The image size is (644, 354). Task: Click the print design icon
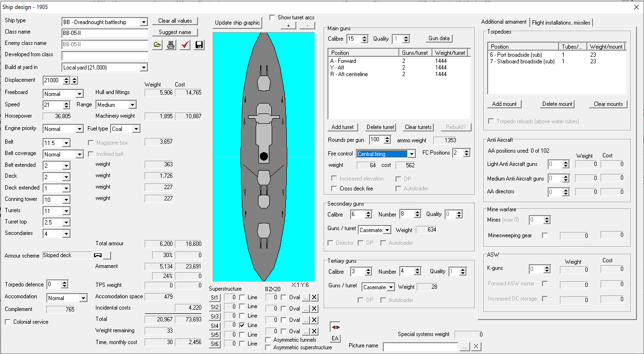tap(171, 45)
